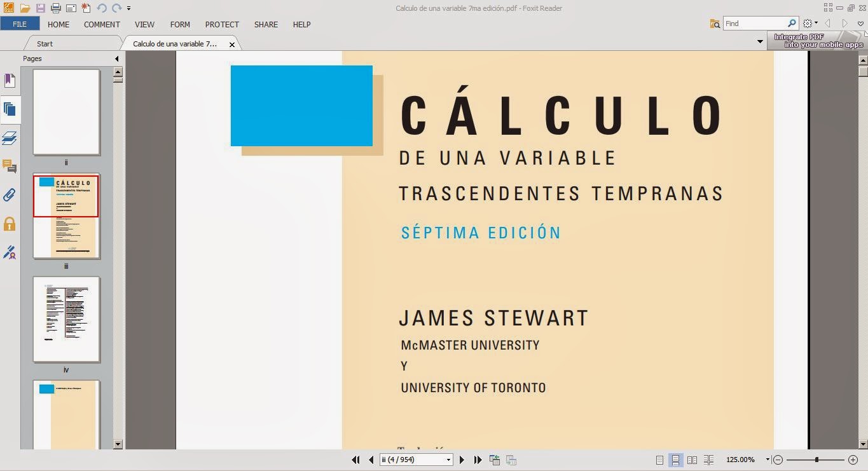Jump to the last page
This screenshot has width=868, height=471.
tap(478, 460)
